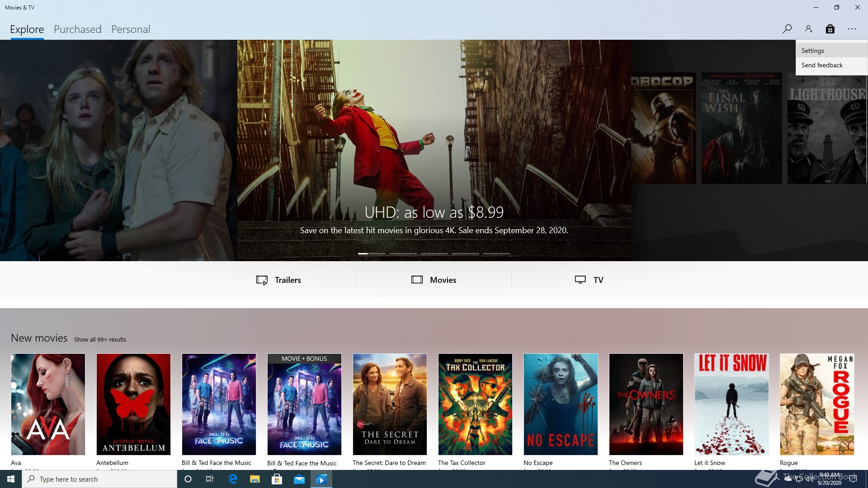Click the previous carousel slide image

tap(118, 150)
